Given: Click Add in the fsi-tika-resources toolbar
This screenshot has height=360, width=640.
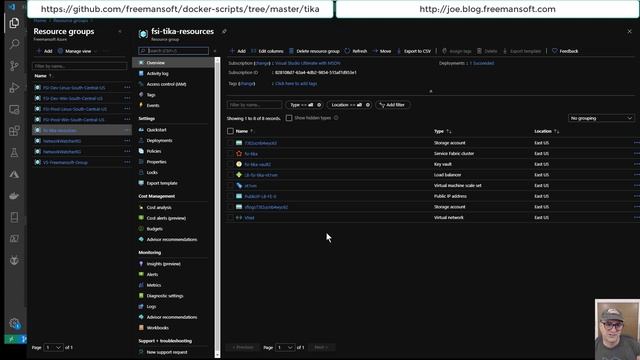Looking at the screenshot, I should point(238,51).
